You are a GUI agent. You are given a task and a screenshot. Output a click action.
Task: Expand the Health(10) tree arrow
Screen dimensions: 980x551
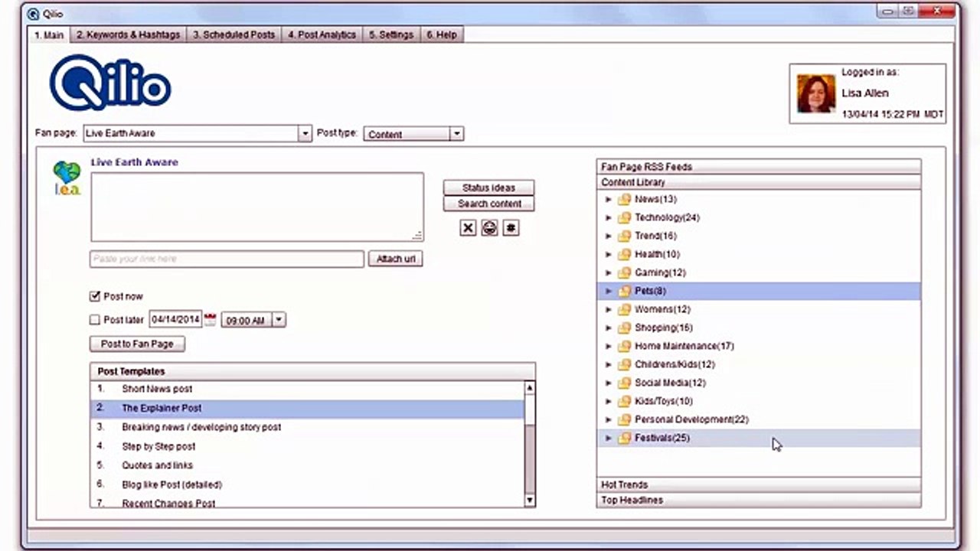coord(609,255)
